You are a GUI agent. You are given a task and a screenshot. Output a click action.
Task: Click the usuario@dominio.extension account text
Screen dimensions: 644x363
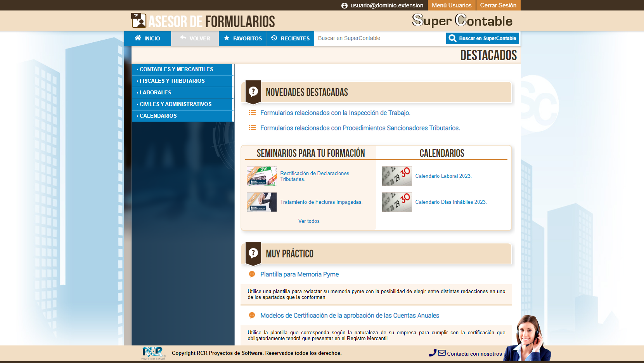point(387,5)
